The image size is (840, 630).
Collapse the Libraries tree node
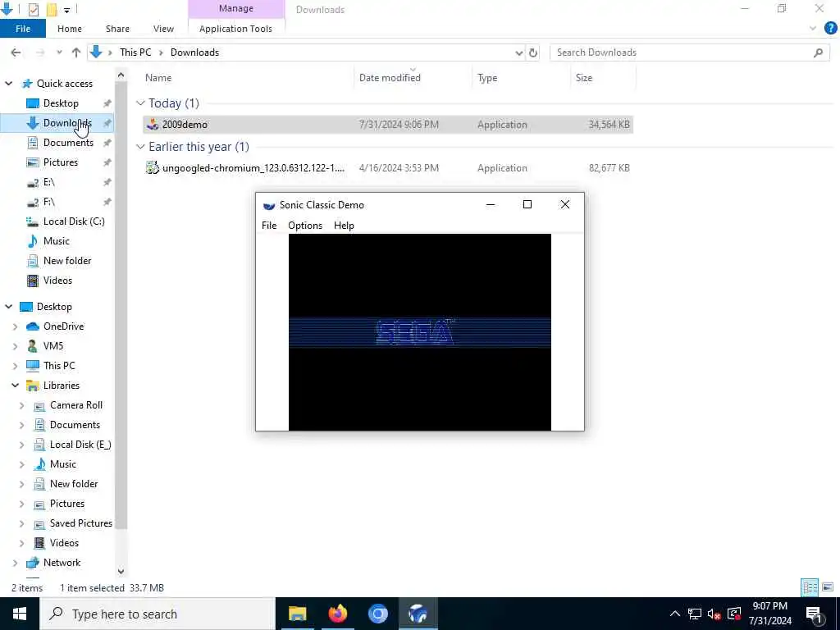point(15,386)
